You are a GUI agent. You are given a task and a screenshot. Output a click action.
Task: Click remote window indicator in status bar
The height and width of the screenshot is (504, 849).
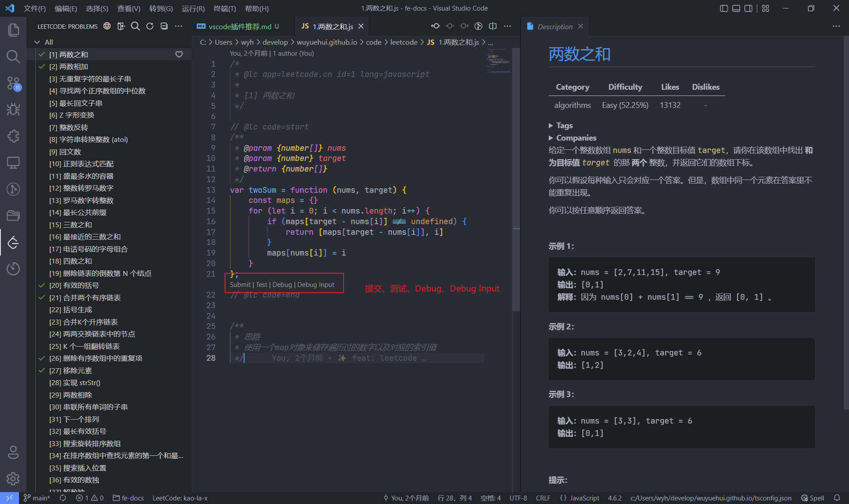click(9, 498)
